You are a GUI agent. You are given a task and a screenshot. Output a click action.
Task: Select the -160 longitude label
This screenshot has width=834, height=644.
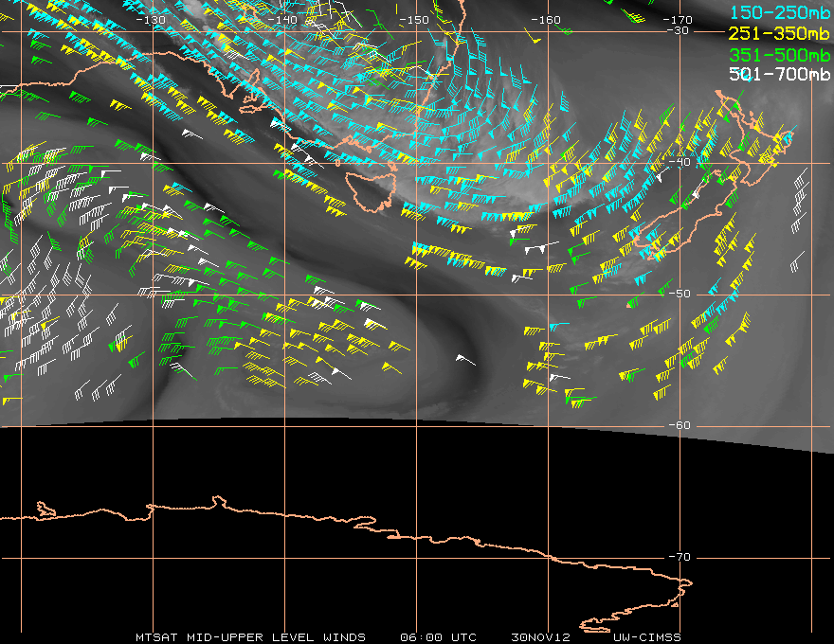(x=546, y=20)
